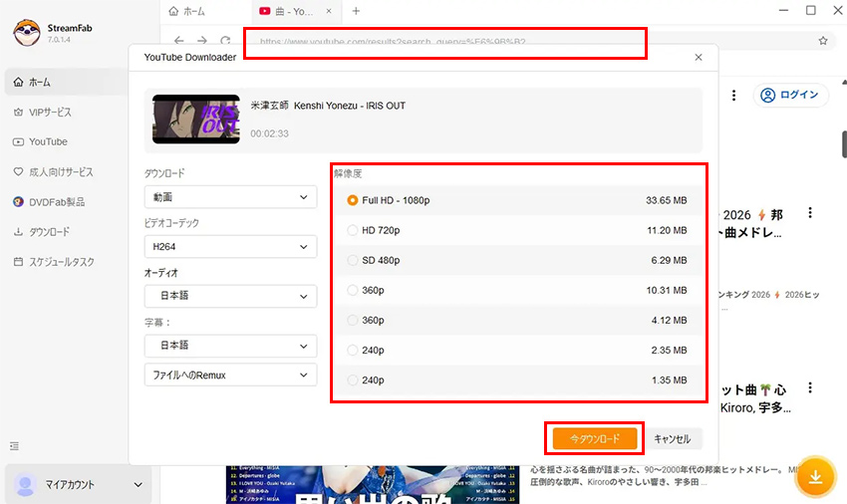Go back with the back arrow

(178, 41)
